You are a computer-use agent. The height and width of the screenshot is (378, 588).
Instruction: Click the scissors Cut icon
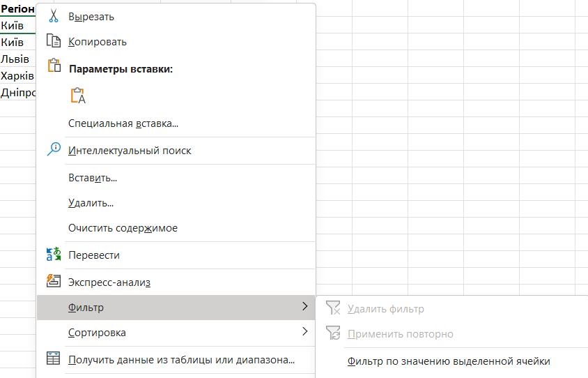pyautogui.click(x=54, y=16)
